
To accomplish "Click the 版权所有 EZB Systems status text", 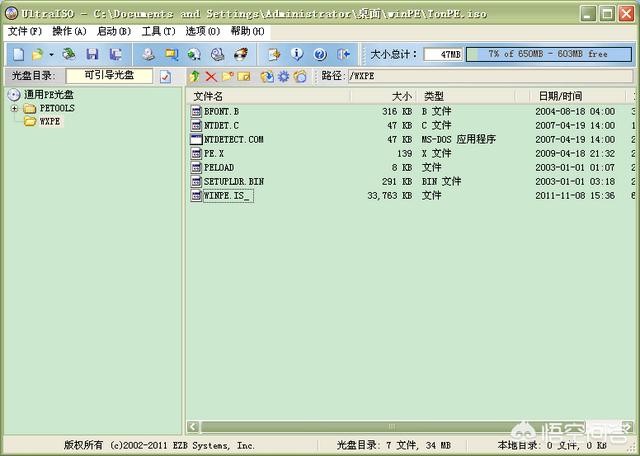I will click(x=159, y=445).
